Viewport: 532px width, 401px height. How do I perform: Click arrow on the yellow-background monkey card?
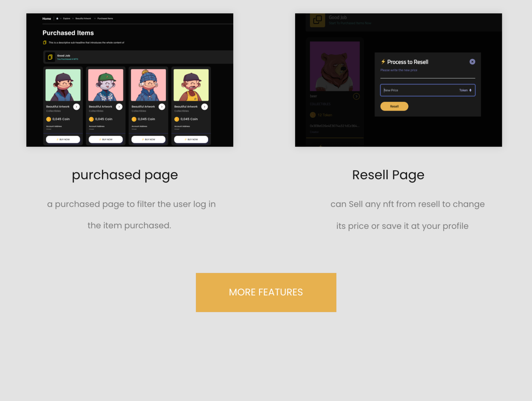coord(205,107)
